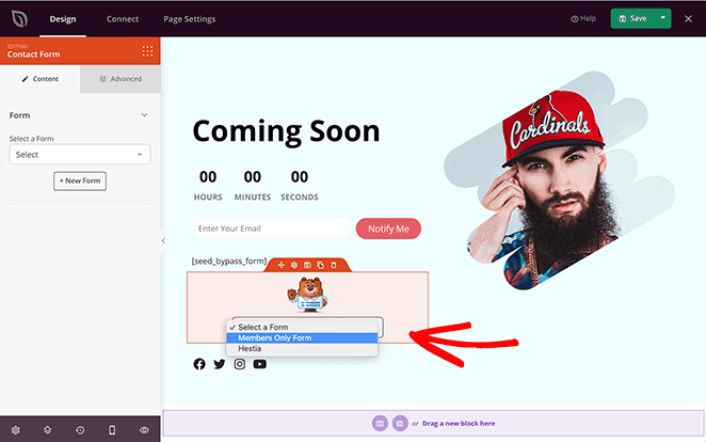
Task: Click the SeedProd leaf logo
Action: tap(19, 19)
